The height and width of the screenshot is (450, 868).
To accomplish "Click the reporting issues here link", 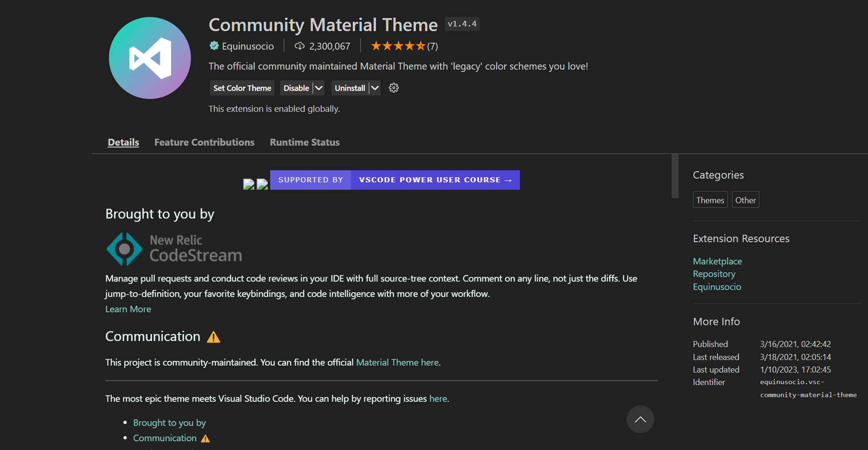I will 438,399.
